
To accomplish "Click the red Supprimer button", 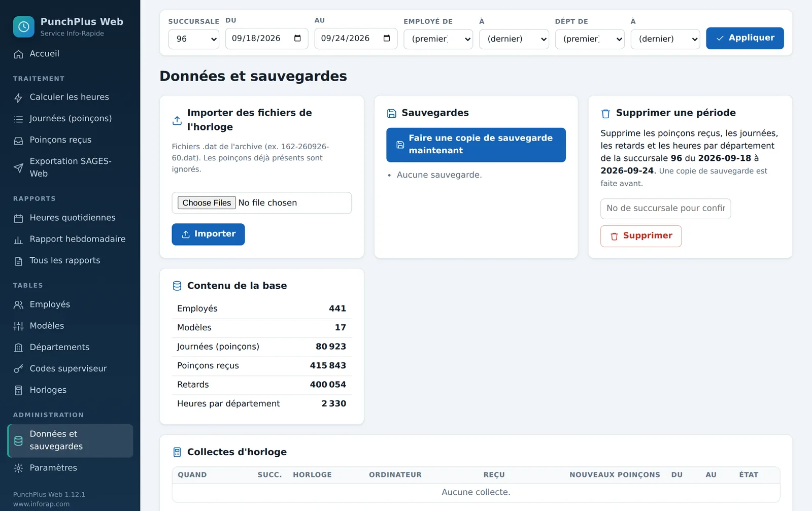I will 640,236.
